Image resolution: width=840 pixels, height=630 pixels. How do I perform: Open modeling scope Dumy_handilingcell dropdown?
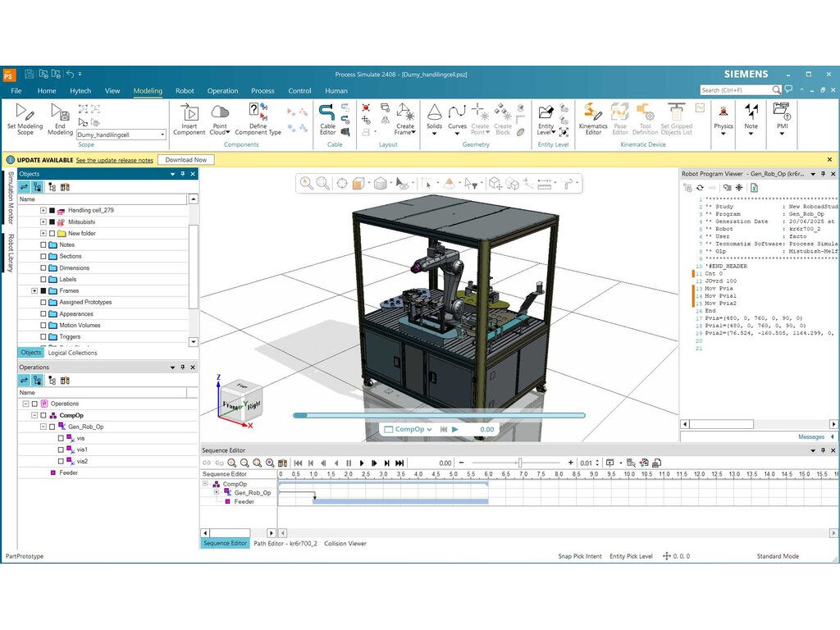(162, 135)
